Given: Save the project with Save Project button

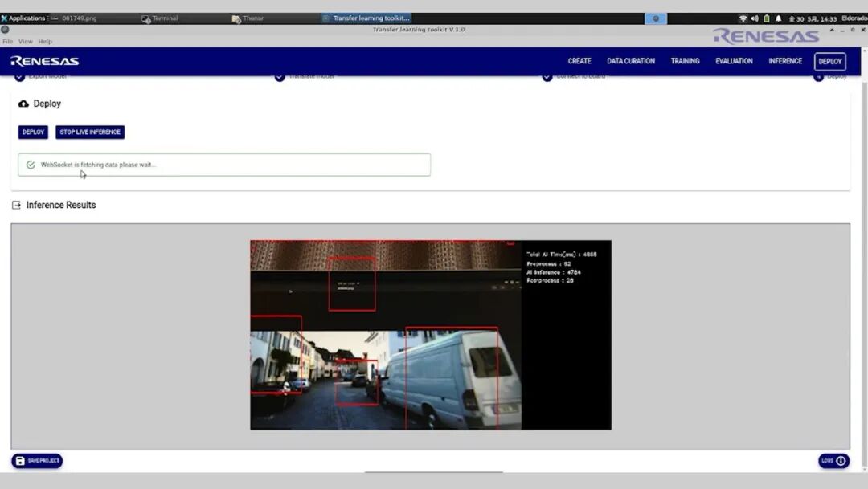Looking at the screenshot, I should click(37, 461).
